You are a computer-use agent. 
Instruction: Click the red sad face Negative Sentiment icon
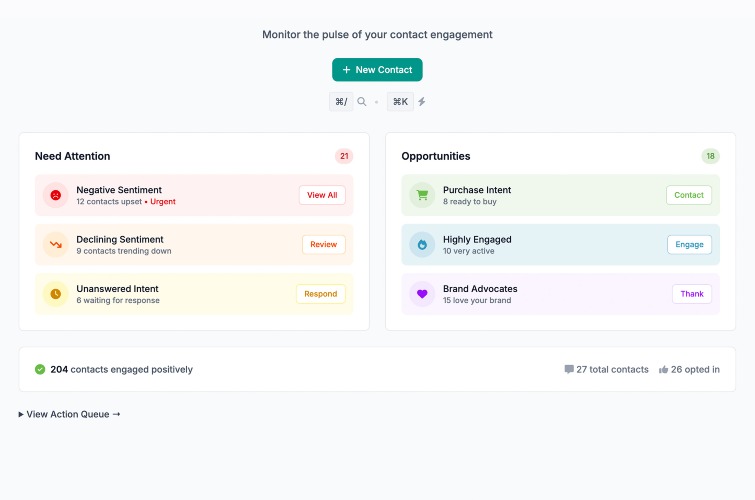point(56,195)
